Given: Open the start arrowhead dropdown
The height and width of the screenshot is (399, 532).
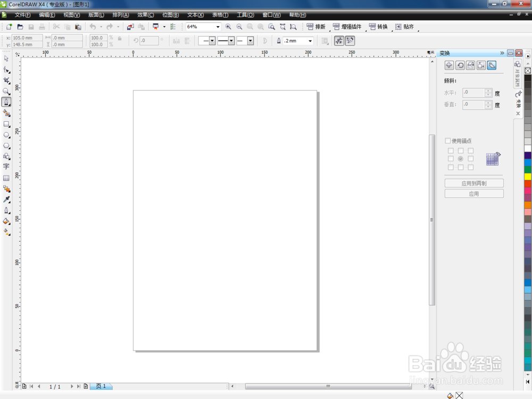Looking at the screenshot, I should 212,41.
